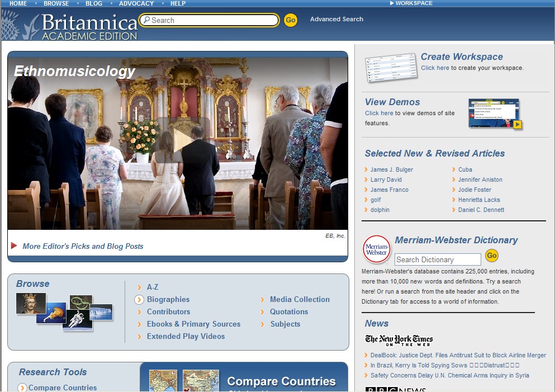Viewport: 555px width, 392px height.
Task: Click the red arrow beside More Editor's Picks
Action: click(x=14, y=245)
